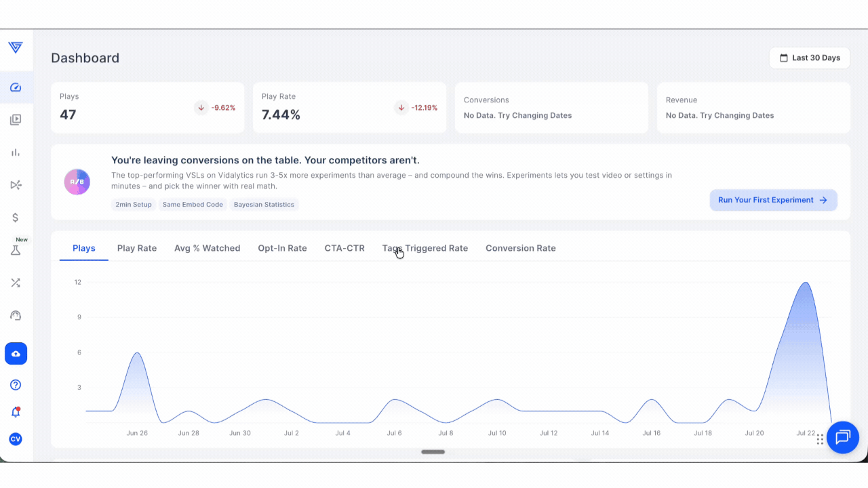Open the video library icon in sidebar

(16, 120)
